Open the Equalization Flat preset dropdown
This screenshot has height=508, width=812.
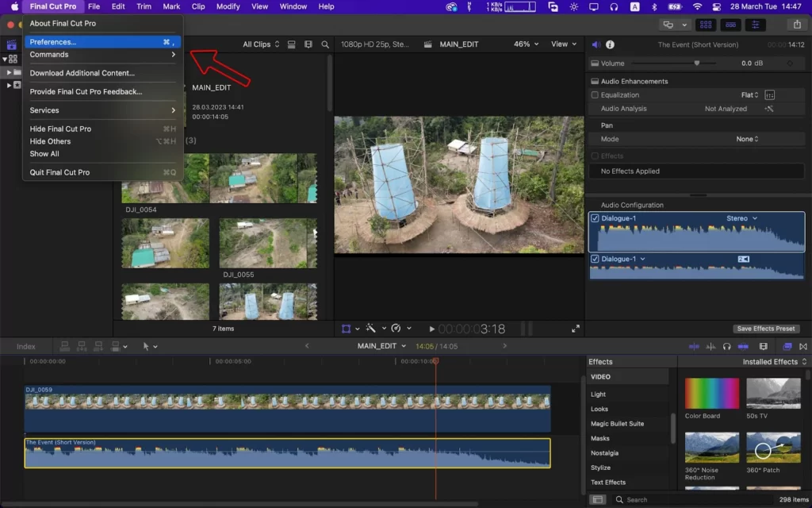click(x=750, y=95)
